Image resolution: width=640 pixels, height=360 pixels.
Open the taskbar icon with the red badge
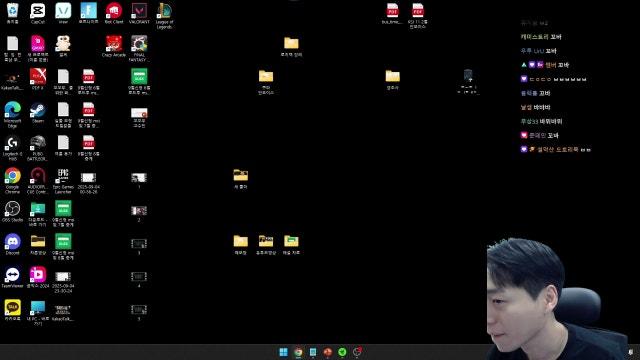point(357,352)
